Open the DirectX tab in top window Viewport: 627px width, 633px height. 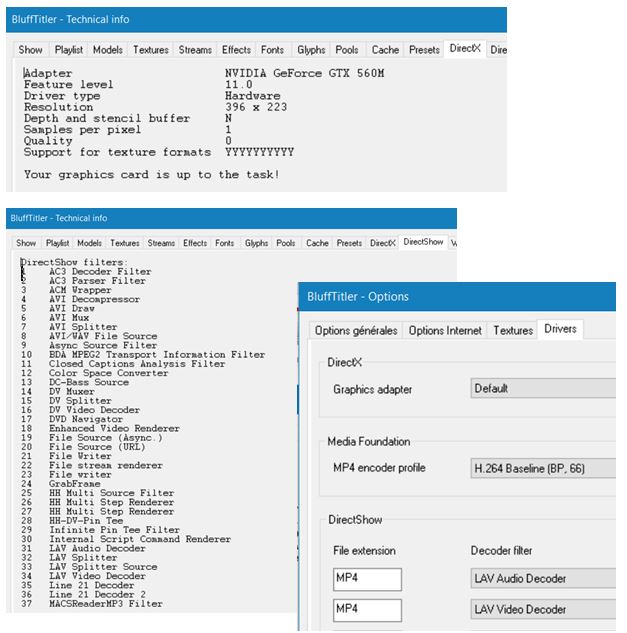(x=464, y=49)
